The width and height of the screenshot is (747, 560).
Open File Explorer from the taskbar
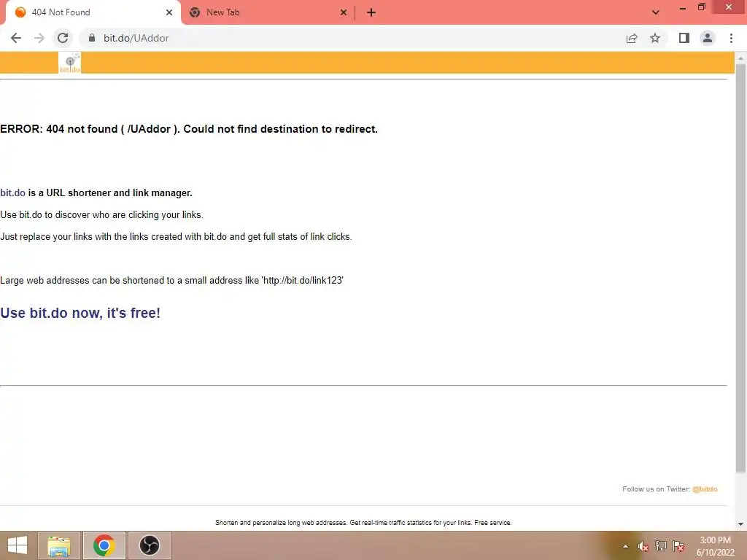[59, 545]
